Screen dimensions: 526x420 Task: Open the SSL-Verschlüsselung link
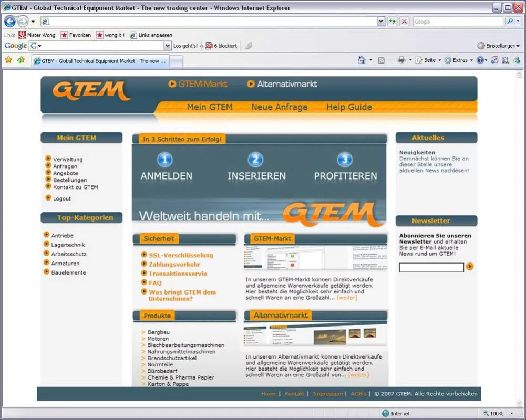coord(181,255)
